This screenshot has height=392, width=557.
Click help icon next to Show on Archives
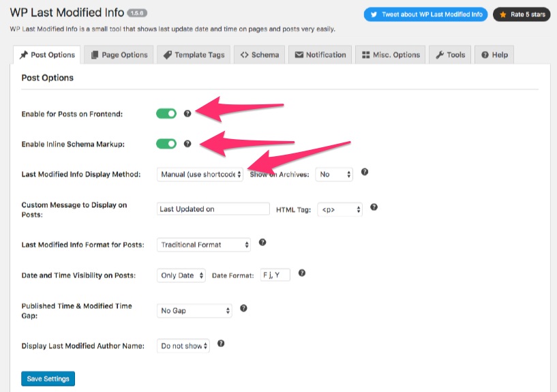365,172
